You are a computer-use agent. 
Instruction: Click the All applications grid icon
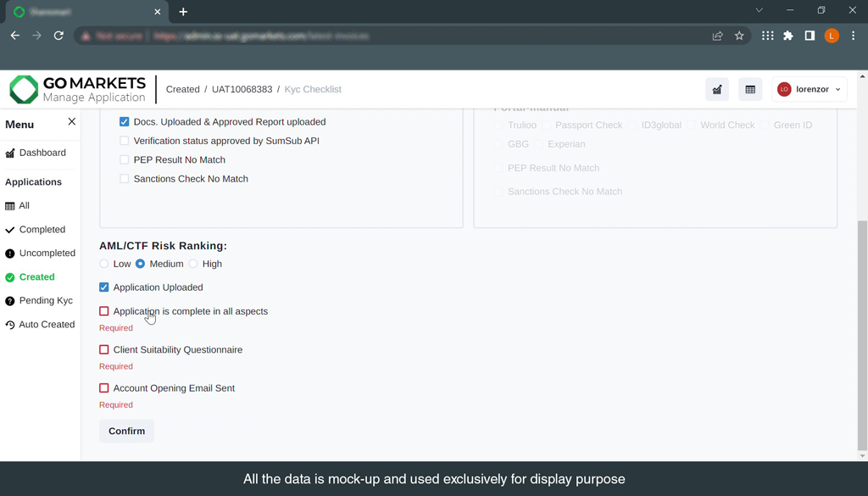(10, 206)
